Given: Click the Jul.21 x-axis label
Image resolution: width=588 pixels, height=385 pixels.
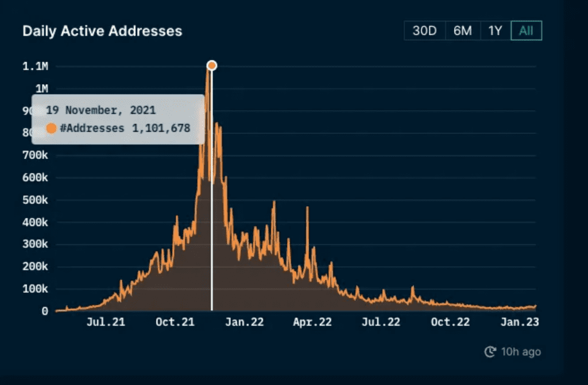Looking at the screenshot, I should tap(106, 322).
